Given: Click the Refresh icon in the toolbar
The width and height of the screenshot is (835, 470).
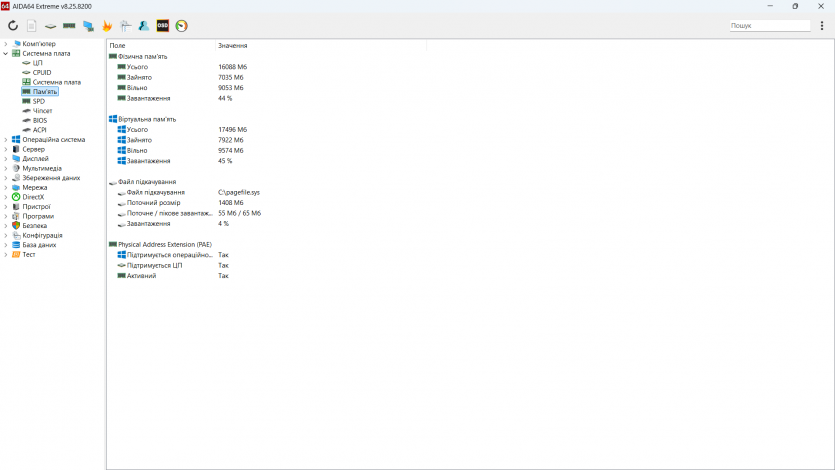Looking at the screenshot, I should click(13, 25).
